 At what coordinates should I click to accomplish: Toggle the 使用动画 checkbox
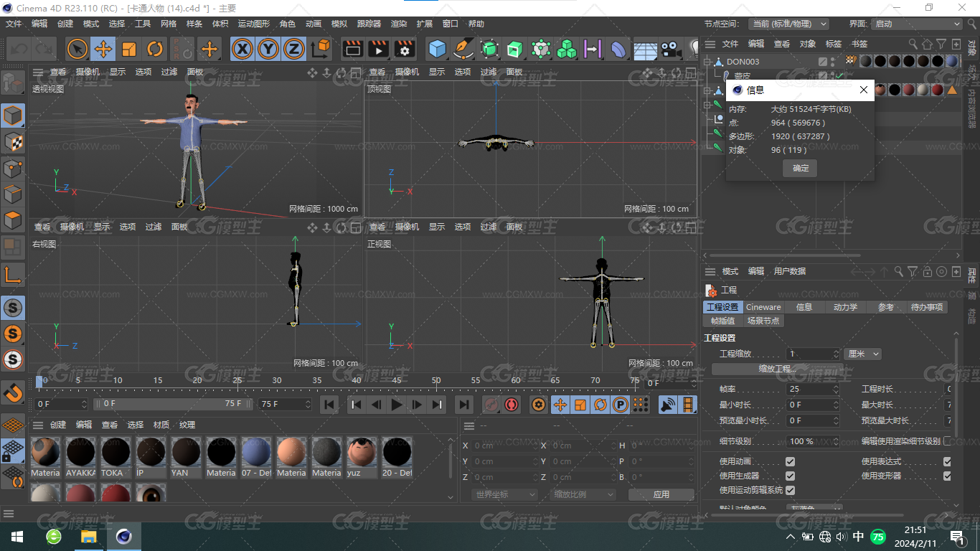pyautogui.click(x=790, y=461)
